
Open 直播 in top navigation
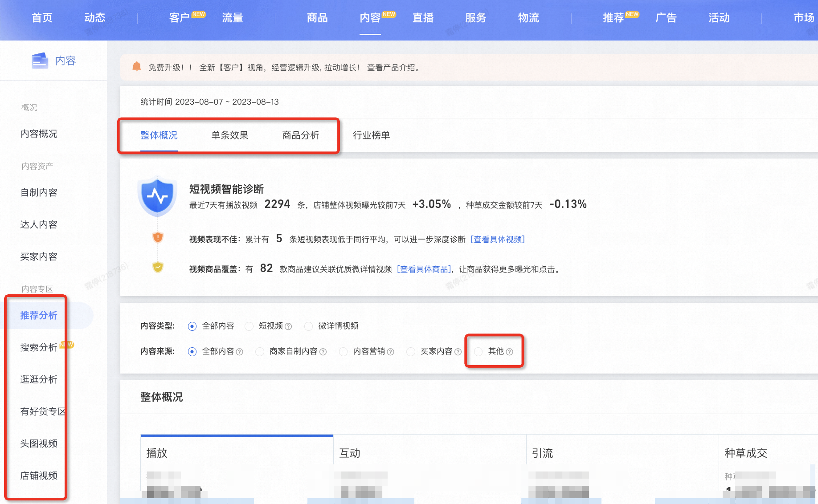pyautogui.click(x=423, y=18)
